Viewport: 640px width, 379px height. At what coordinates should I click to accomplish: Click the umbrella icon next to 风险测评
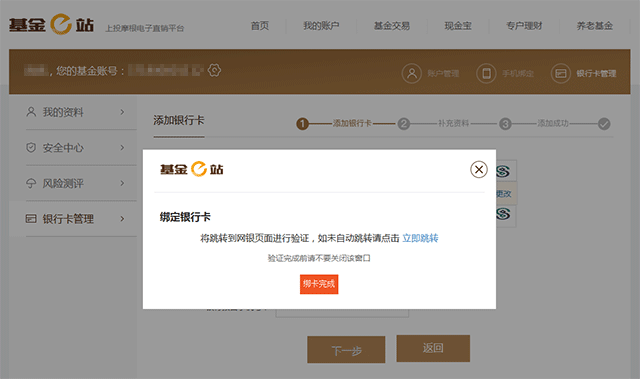(31, 183)
